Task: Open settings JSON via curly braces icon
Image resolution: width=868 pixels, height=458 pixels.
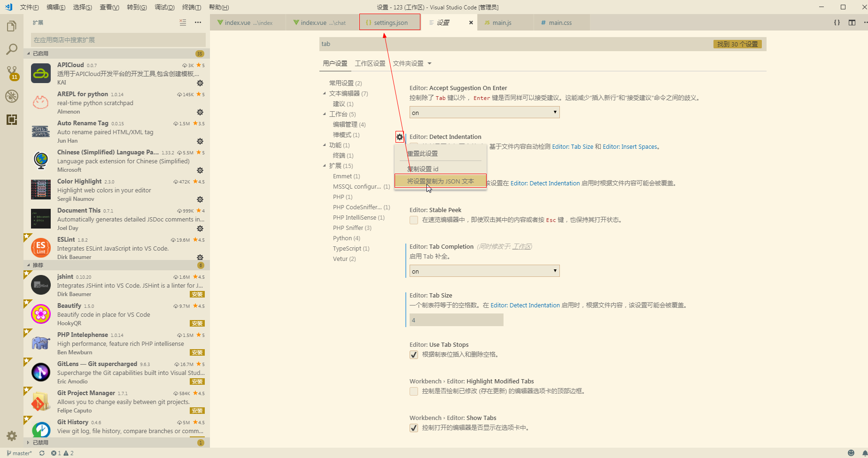Action: [x=837, y=23]
